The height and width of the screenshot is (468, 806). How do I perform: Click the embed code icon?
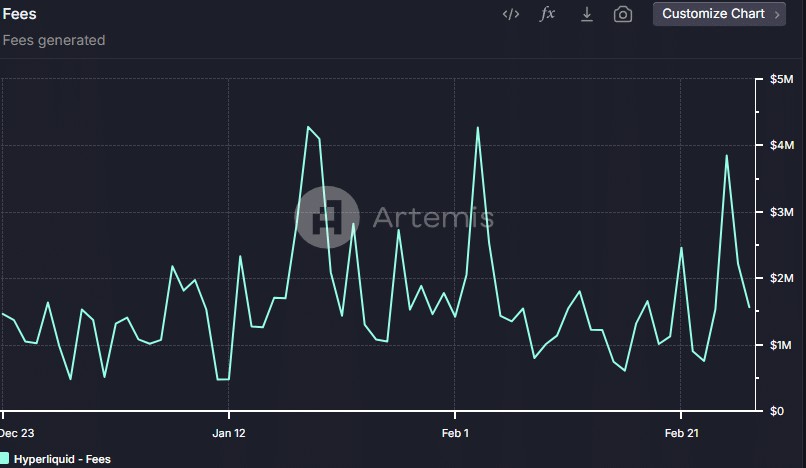coord(511,14)
